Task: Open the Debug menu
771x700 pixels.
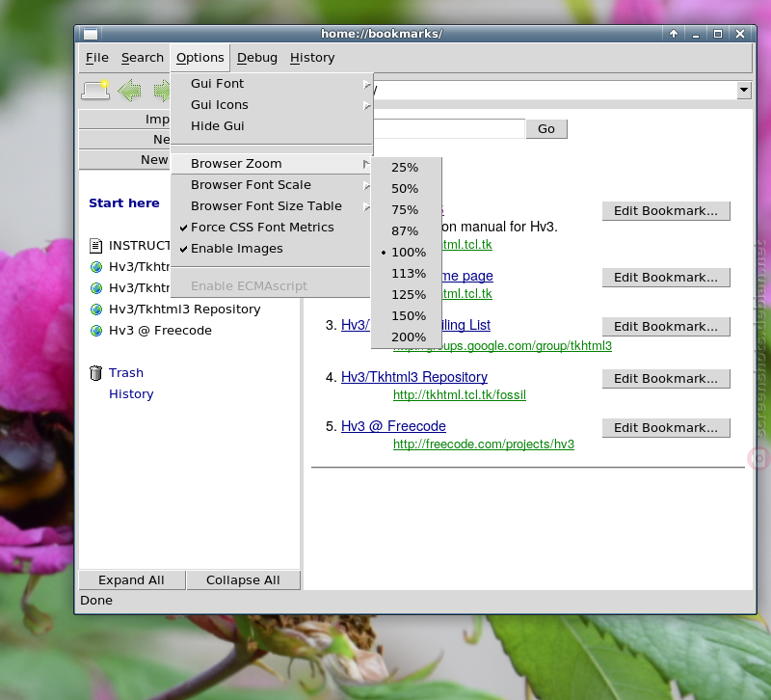Action: (256, 58)
